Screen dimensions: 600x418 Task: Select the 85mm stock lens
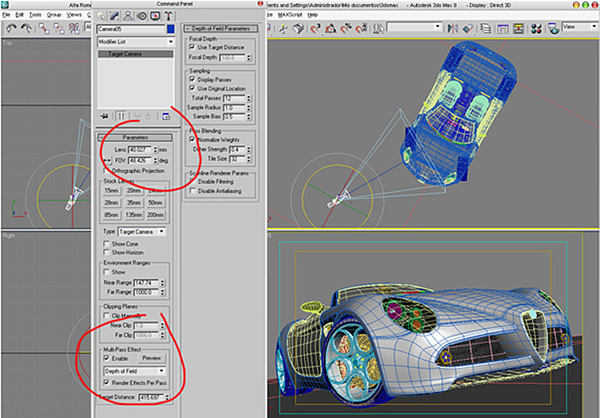[111, 215]
